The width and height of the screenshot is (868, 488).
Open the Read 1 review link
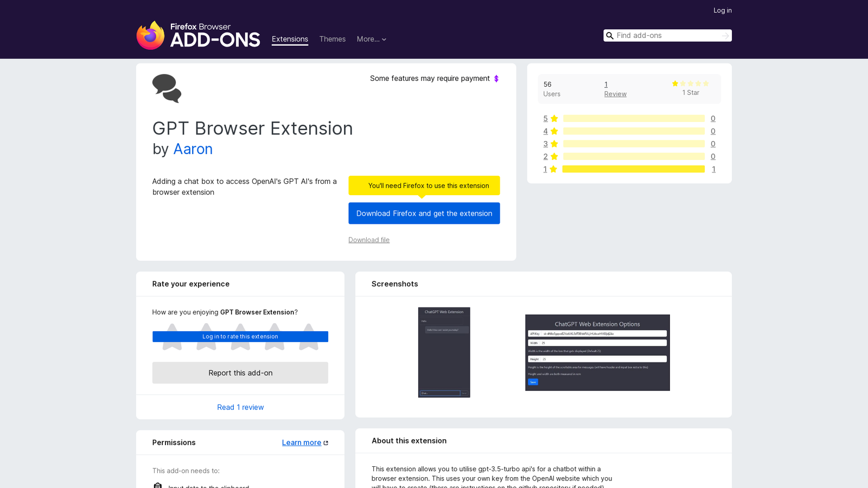tap(240, 407)
